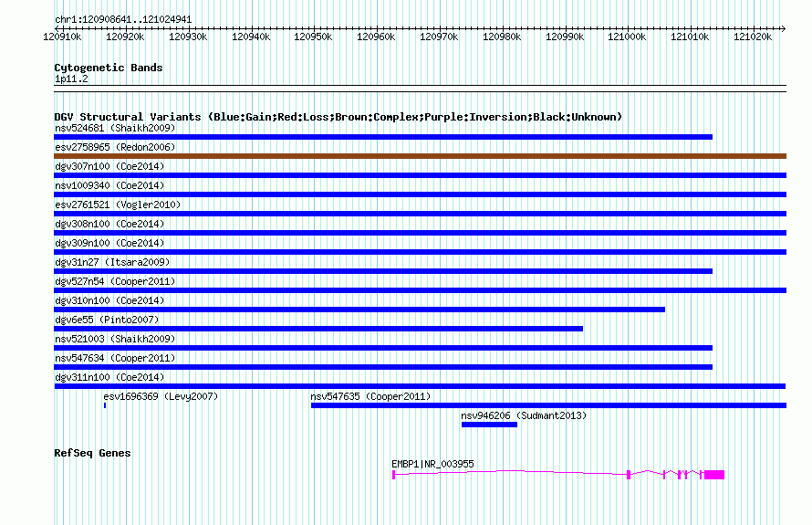Open dgv311n100 (Coe2014) variant
Viewport: 812px width, 525px height.
(109, 377)
